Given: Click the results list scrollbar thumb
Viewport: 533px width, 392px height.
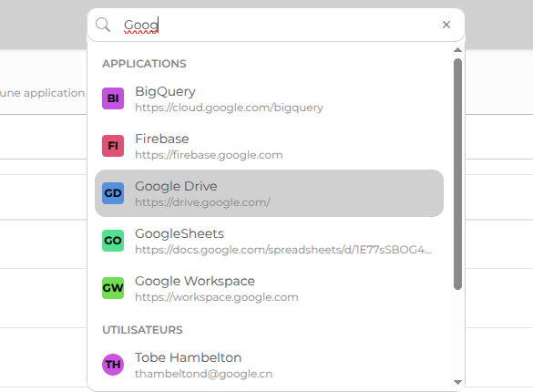Looking at the screenshot, I should pyautogui.click(x=457, y=174).
